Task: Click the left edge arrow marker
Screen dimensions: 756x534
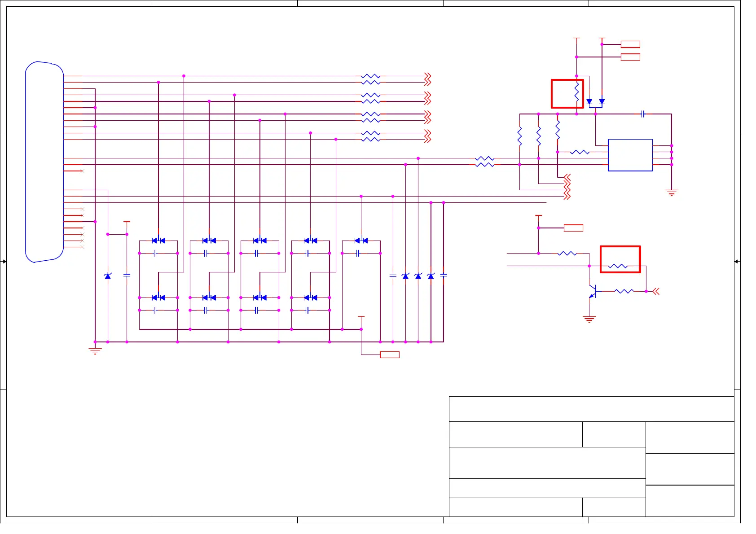Action: pyautogui.click(x=4, y=262)
